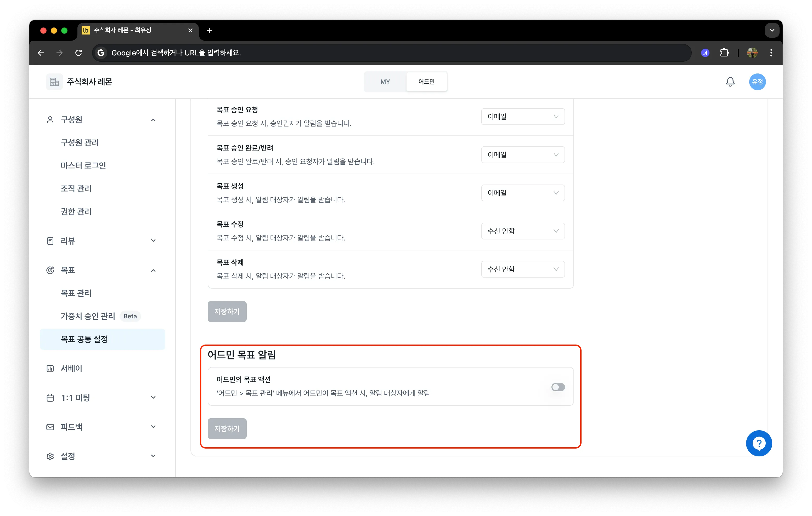The image size is (812, 516).
Task: Click the 저장하기 button below the 목표 삭제 row
Action: 227,311
